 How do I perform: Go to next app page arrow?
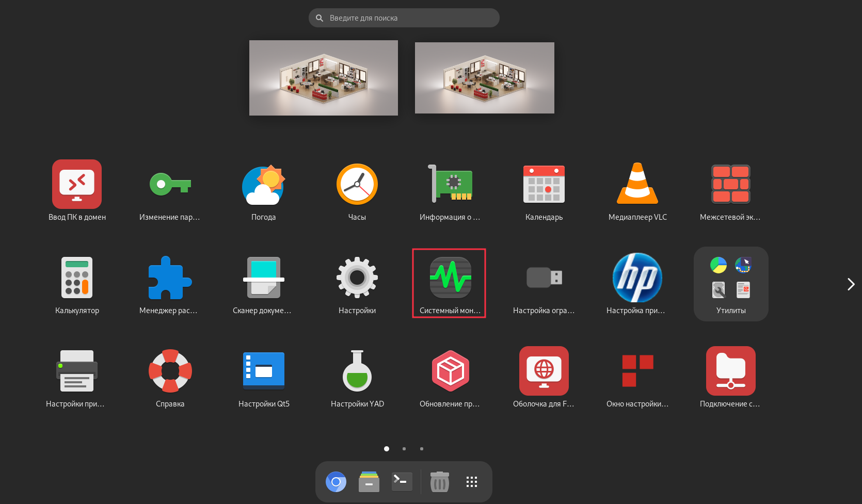[851, 284]
